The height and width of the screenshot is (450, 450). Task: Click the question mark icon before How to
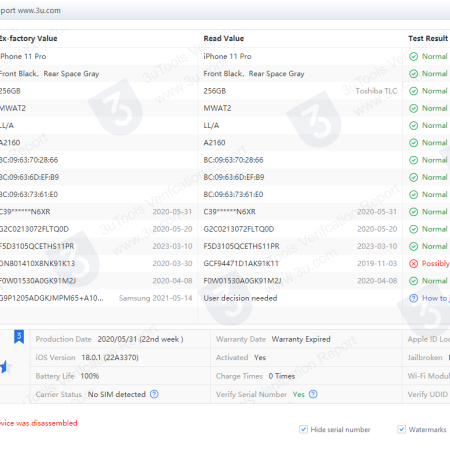413,298
